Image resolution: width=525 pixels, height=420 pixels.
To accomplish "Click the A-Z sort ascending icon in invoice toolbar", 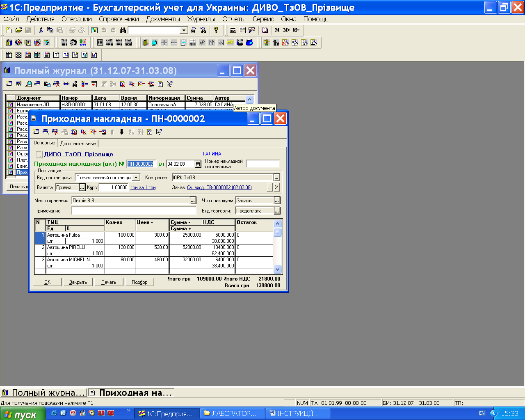I will 131,132.
